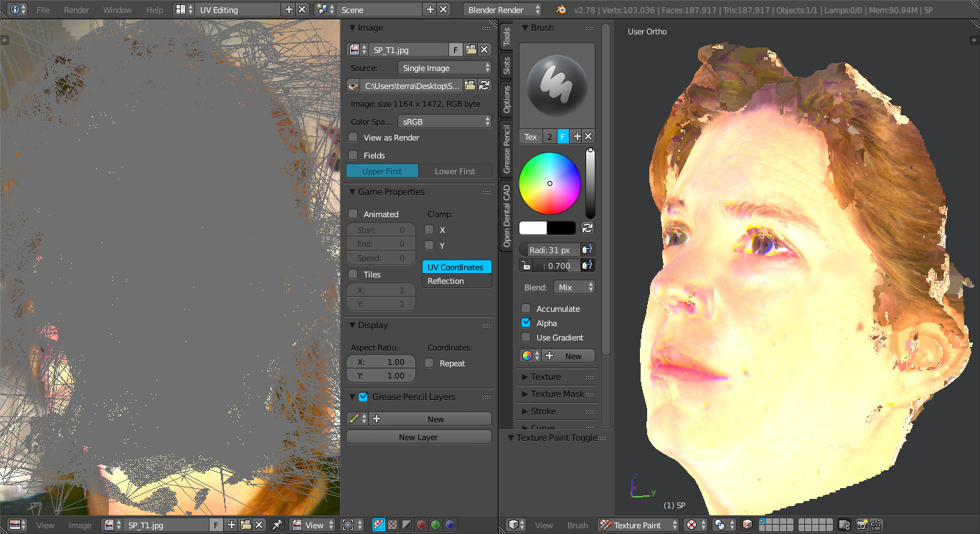Enable the Fields checkbox

(x=353, y=155)
